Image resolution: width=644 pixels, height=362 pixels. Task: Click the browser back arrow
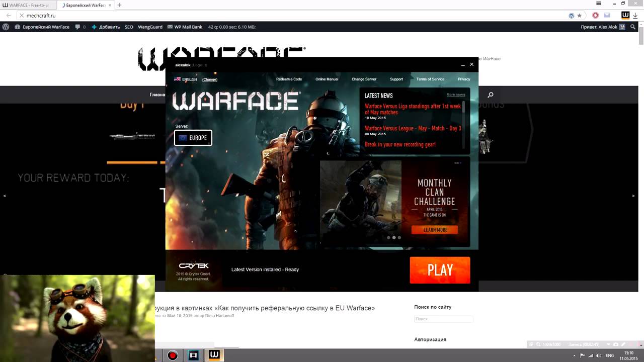tap(9, 16)
